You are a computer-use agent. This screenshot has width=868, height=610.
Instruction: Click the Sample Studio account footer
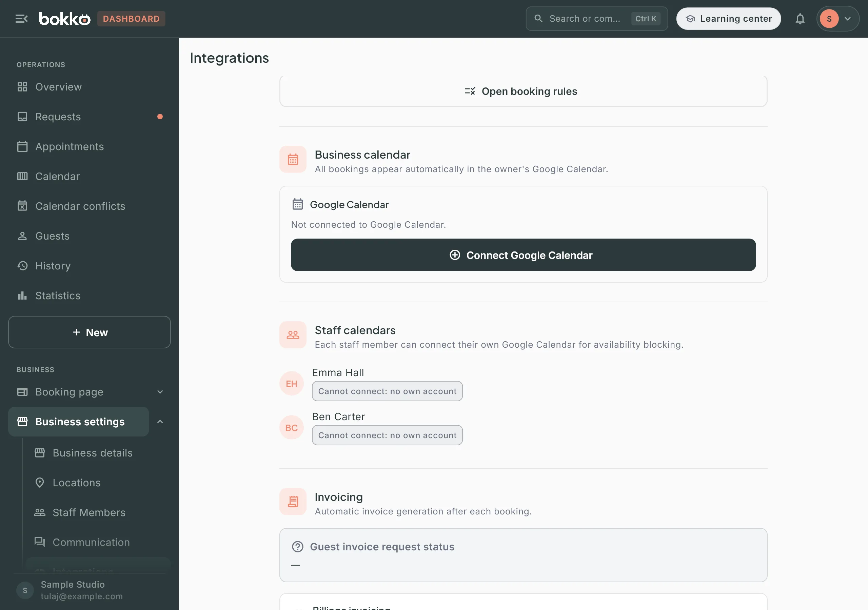click(x=89, y=590)
